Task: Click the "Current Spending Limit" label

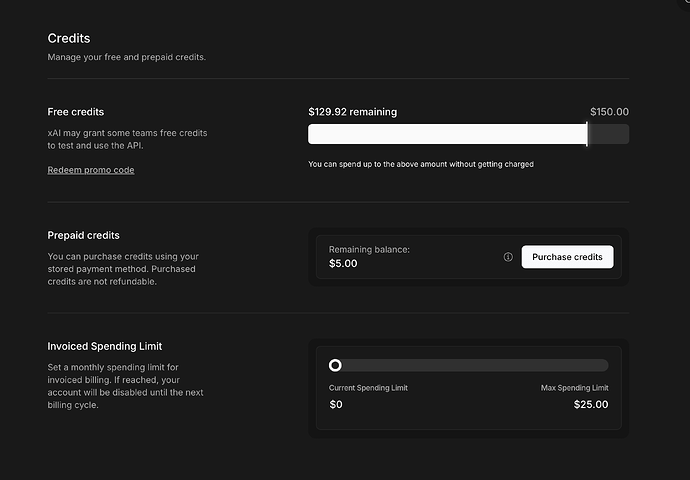Action: point(368,388)
